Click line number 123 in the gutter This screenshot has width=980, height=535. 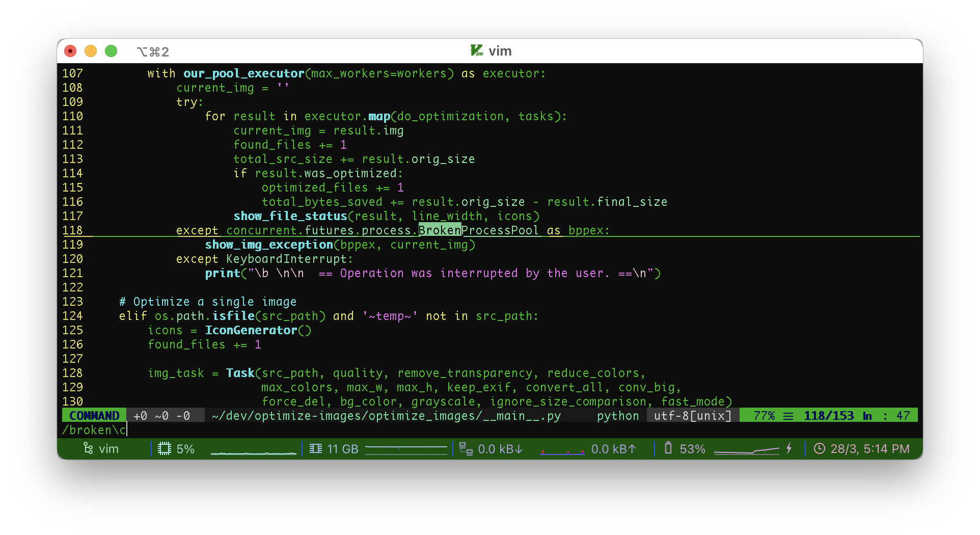click(72, 302)
